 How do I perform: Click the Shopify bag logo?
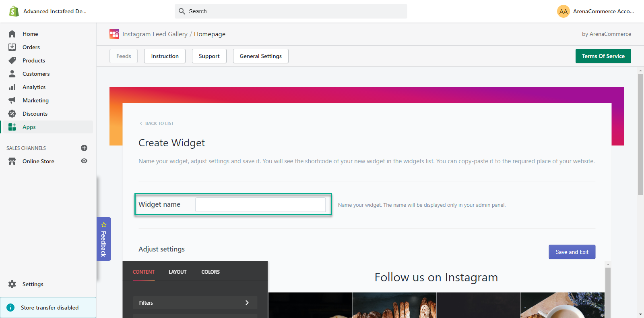[14, 11]
